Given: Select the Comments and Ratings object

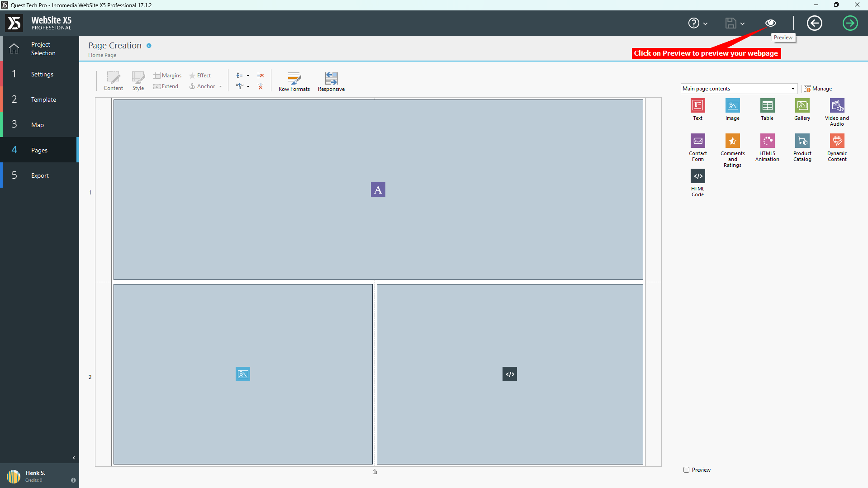Looking at the screenshot, I should click(732, 151).
